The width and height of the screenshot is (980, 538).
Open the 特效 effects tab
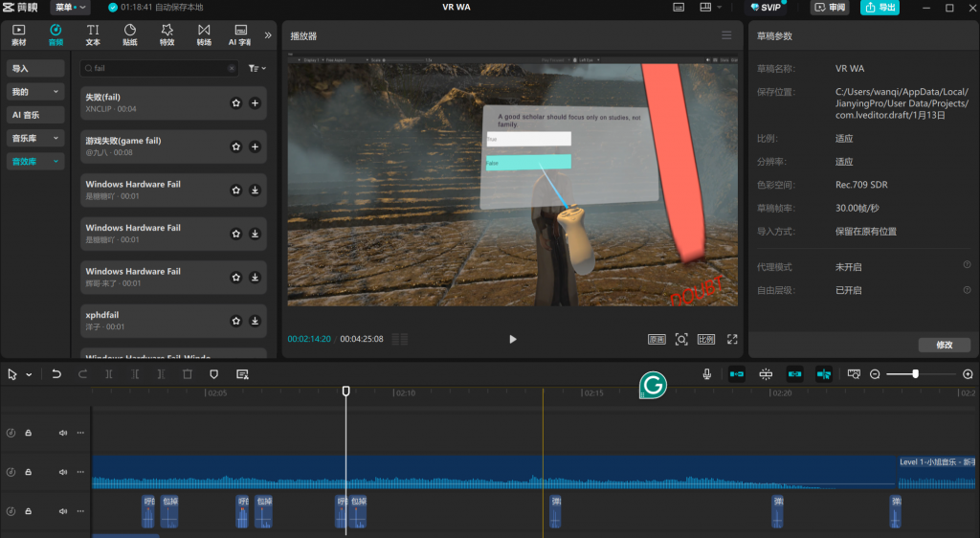click(167, 35)
